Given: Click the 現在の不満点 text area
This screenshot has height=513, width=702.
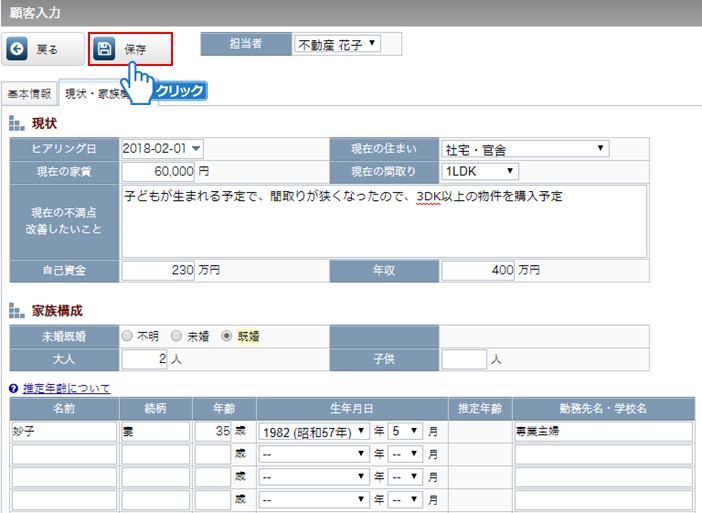Looking at the screenshot, I should click(x=384, y=220).
